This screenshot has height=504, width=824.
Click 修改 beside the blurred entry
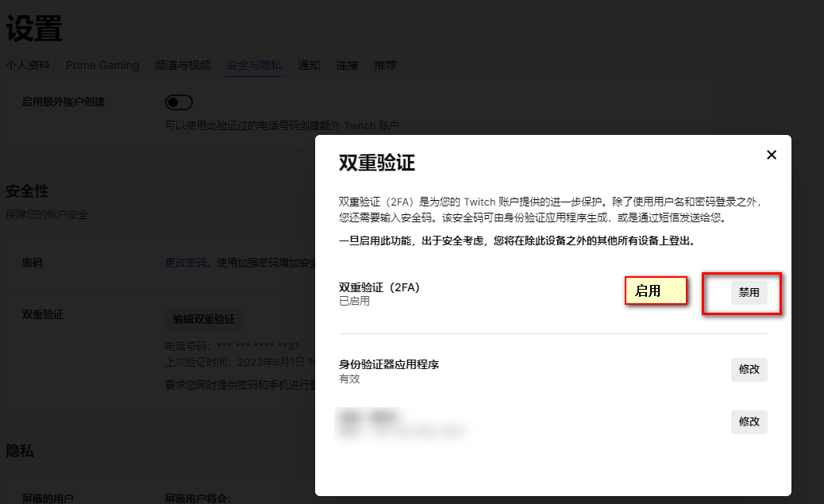(x=749, y=422)
